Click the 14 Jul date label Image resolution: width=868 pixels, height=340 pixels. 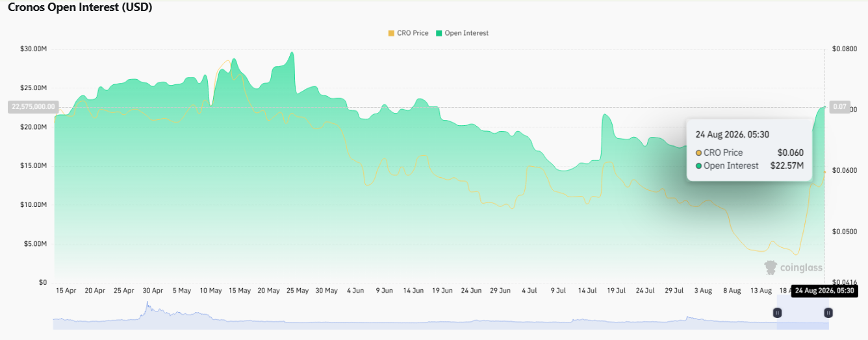(587, 291)
